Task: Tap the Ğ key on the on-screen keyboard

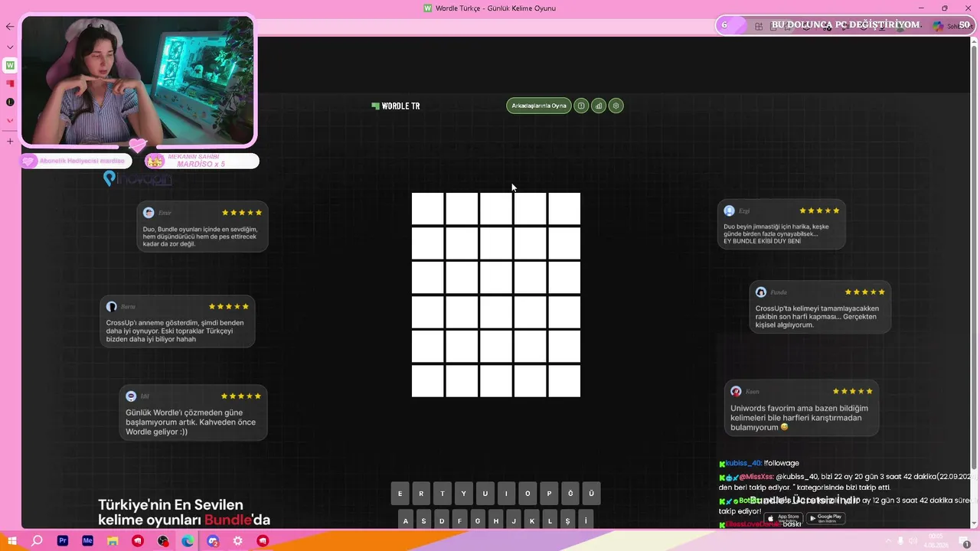Action: click(x=570, y=494)
